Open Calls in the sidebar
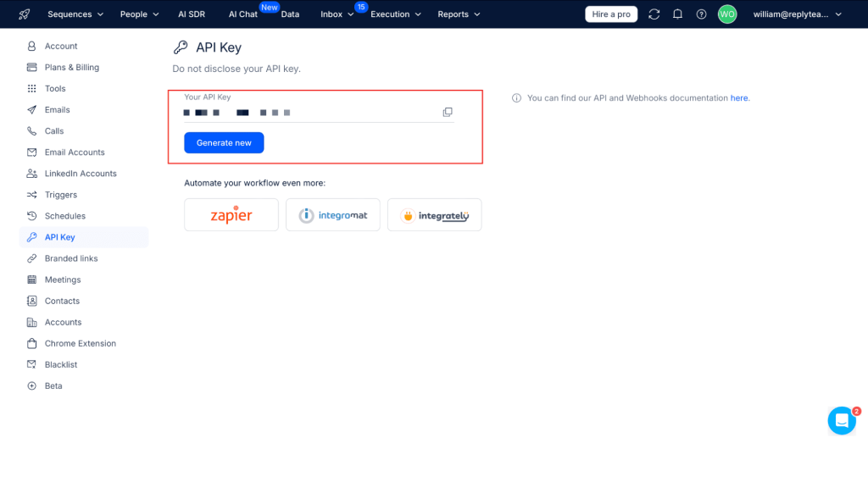868x482 pixels. coord(54,131)
